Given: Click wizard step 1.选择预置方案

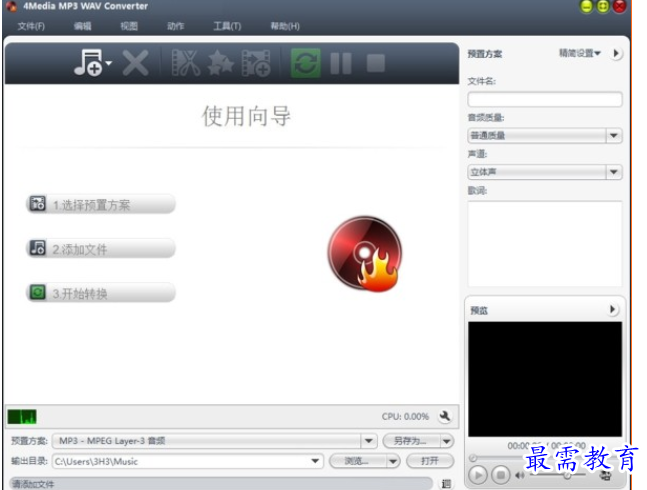Looking at the screenshot, I should [101, 204].
